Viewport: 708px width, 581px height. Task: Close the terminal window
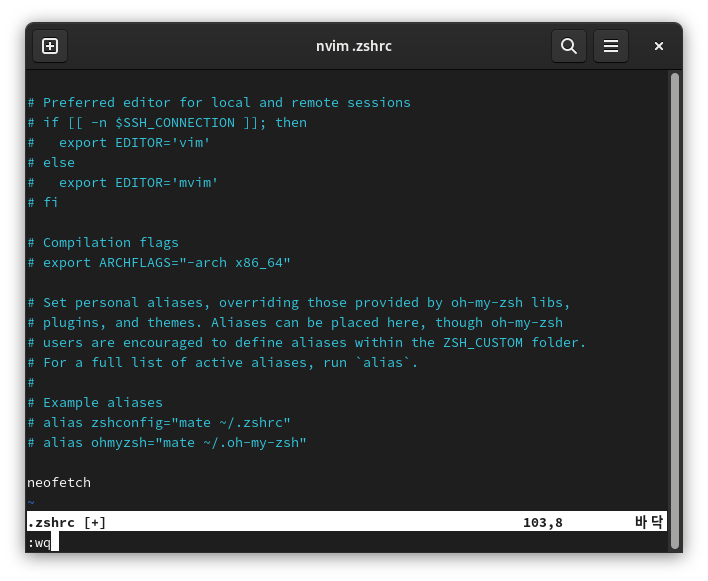click(x=658, y=46)
